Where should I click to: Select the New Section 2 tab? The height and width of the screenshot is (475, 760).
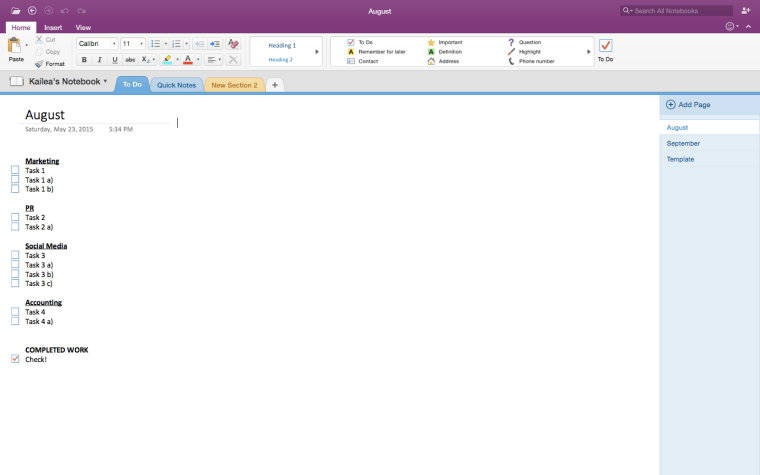click(x=234, y=85)
